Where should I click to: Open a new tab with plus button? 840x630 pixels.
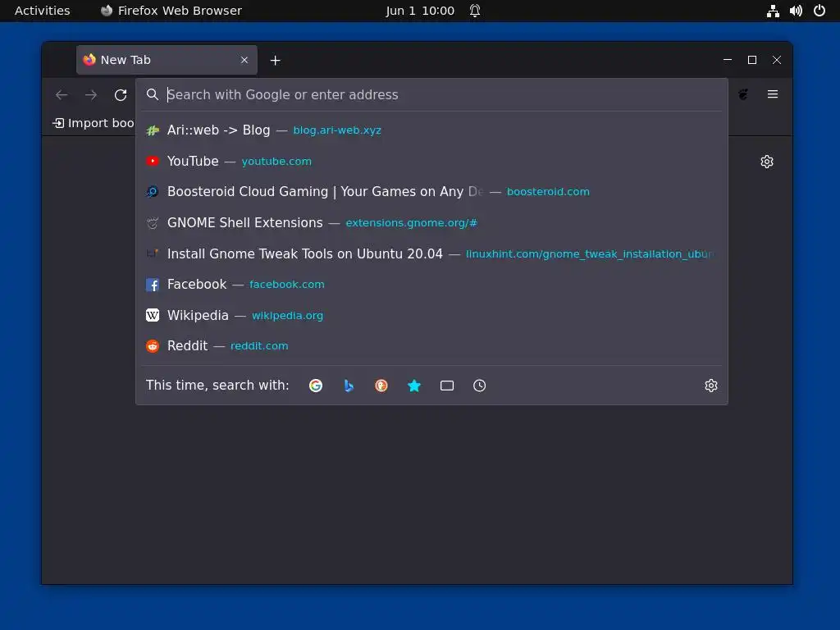pyautogui.click(x=276, y=61)
